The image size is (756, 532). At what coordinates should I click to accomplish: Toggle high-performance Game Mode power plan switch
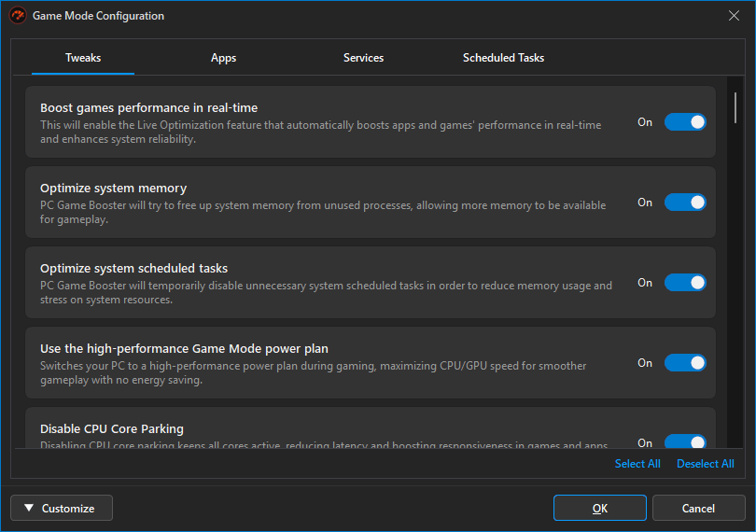685,363
